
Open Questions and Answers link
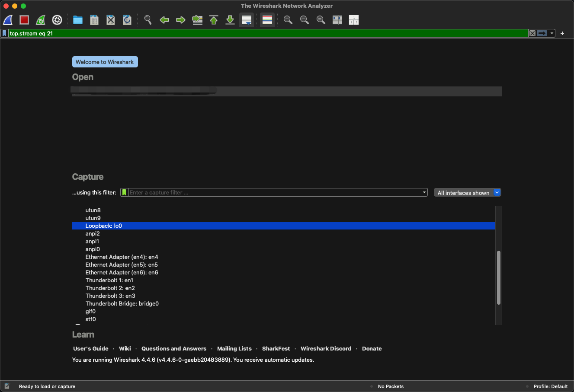coord(174,348)
